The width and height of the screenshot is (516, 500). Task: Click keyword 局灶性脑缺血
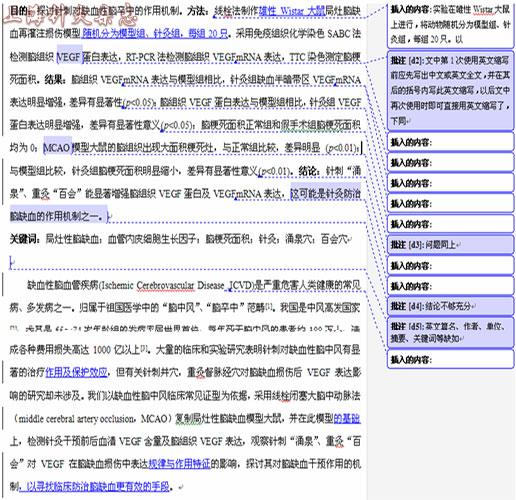pos(72,239)
